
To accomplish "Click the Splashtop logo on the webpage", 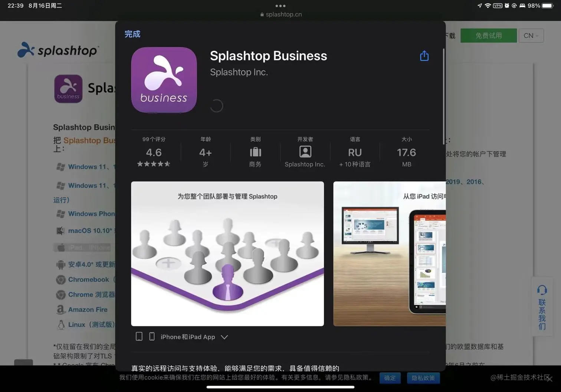I will click(x=58, y=50).
